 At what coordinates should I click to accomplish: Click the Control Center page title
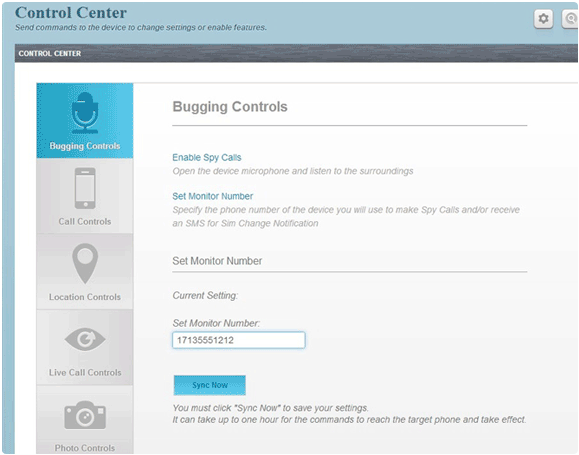point(71,13)
